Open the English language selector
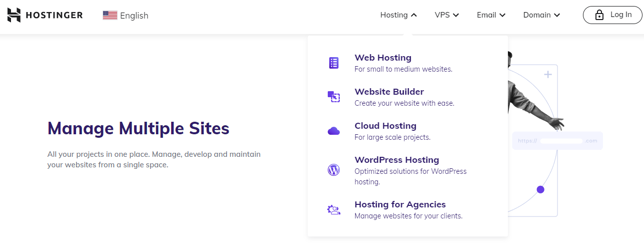 point(126,16)
